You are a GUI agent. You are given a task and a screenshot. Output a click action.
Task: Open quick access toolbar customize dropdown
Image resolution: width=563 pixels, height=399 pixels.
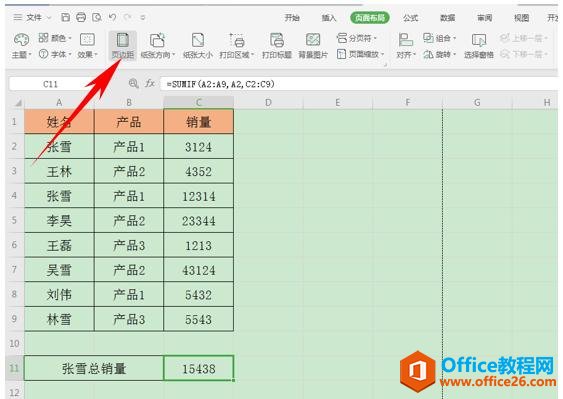point(143,17)
